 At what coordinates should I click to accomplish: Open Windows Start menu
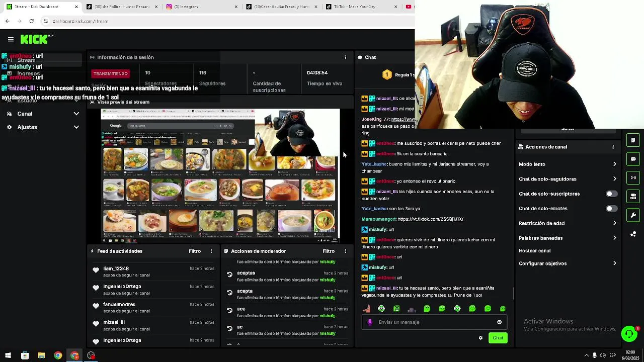coord(8,355)
